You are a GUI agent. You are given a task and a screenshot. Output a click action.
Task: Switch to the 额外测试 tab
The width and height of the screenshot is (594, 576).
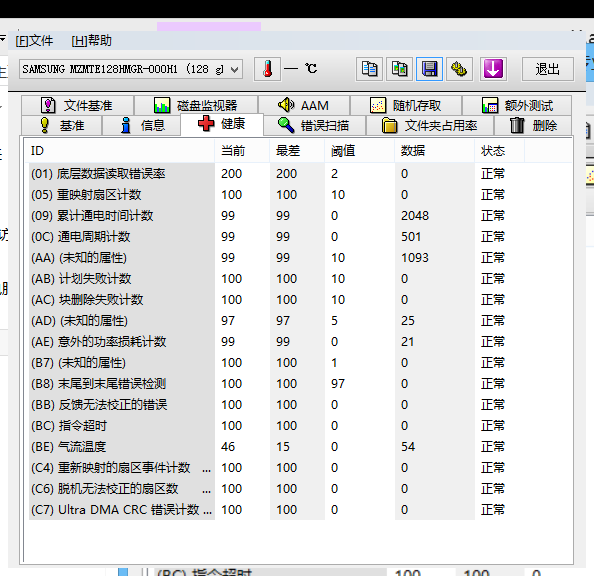point(517,105)
